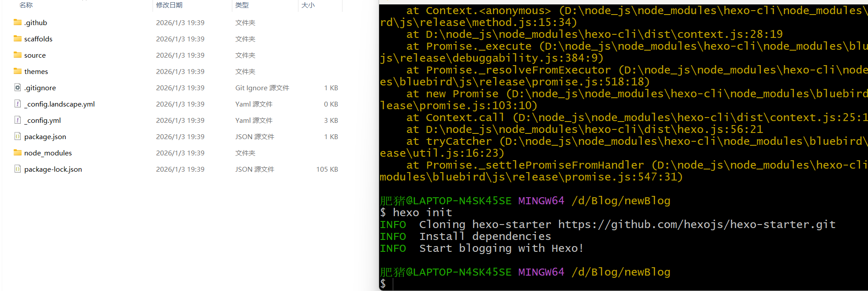Click the _config.yml file icon
This screenshot has width=868, height=291.
[18, 120]
